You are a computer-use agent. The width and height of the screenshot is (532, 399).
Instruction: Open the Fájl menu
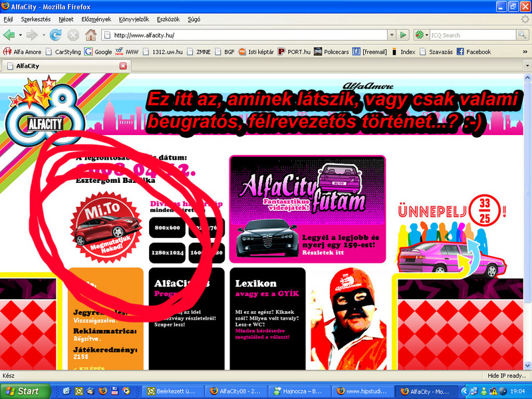(8, 19)
